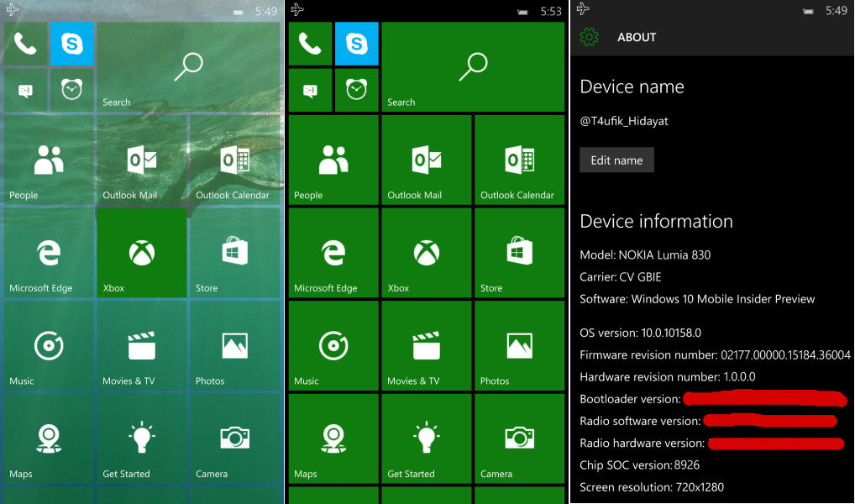855x504 pixels.
Task: Open the Skype tile on the black-background start screen
Action: pyautogui.click(x=356, y=44)
